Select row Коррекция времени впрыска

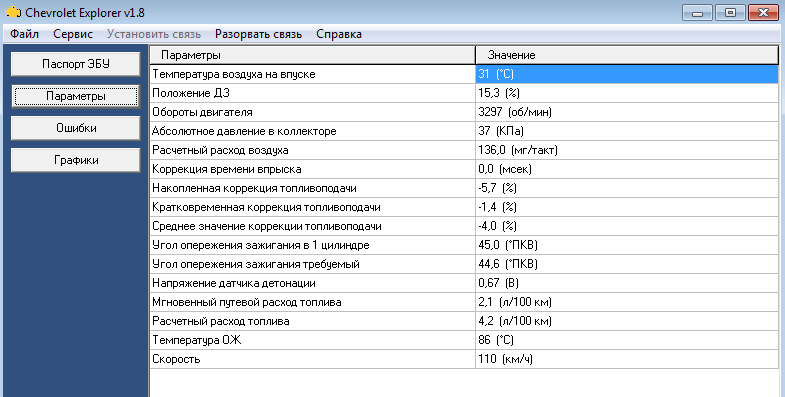pos(464,169)
